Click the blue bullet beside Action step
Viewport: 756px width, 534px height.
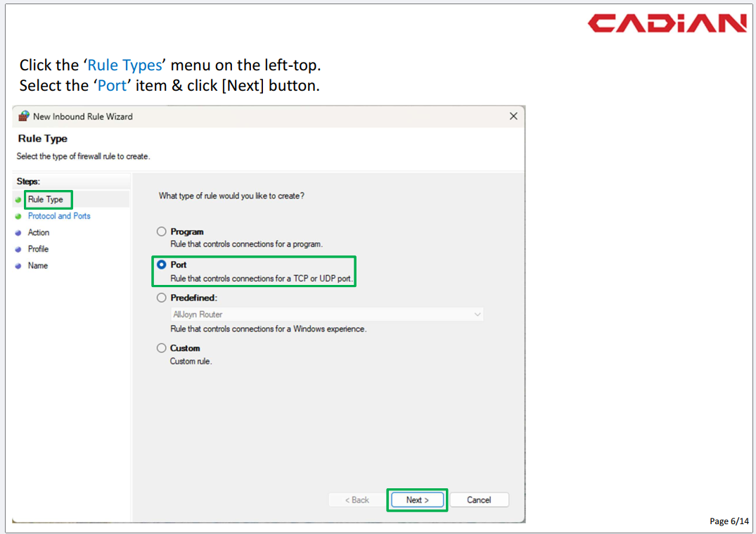pyautogui.click(x=18, y=233)
